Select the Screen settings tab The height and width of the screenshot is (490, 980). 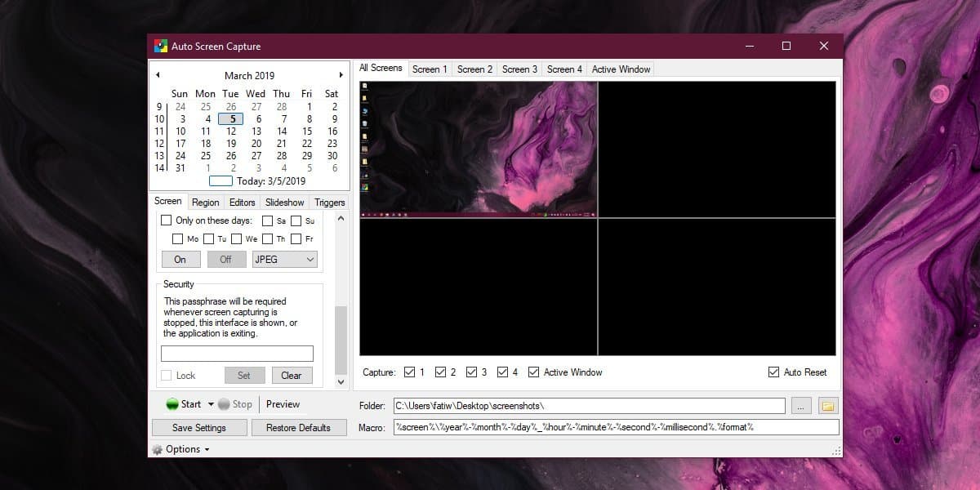tap(168, 201)
